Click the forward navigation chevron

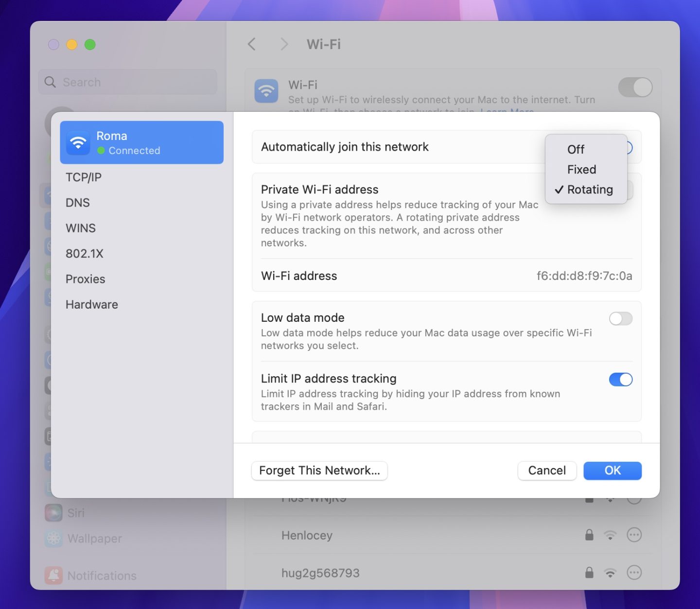(284, 44)
